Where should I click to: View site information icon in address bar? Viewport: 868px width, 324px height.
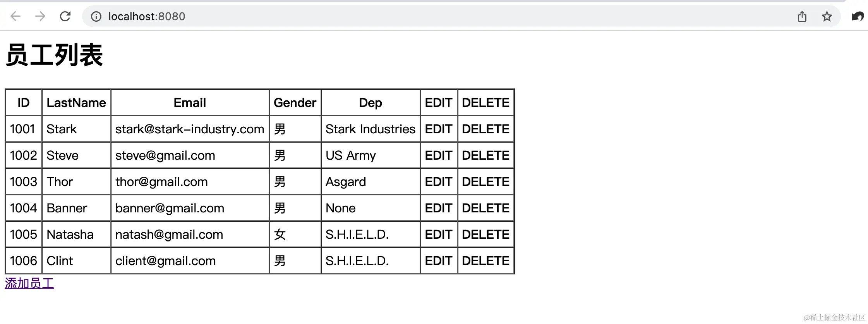(96, 16)
